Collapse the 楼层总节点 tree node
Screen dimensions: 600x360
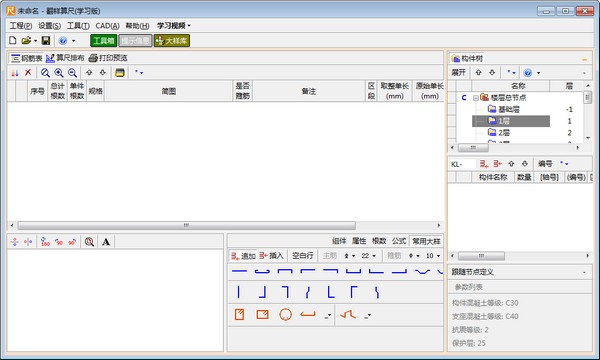pyautogui.click(x=476, y=98)
